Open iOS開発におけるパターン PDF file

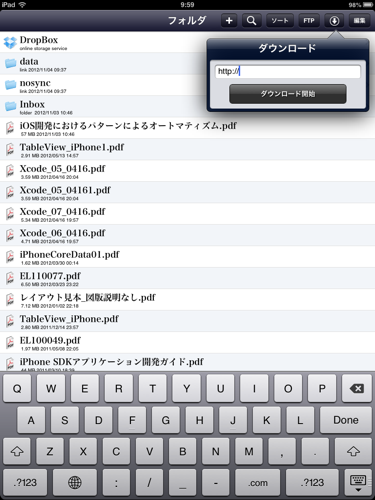pos(187,128)
